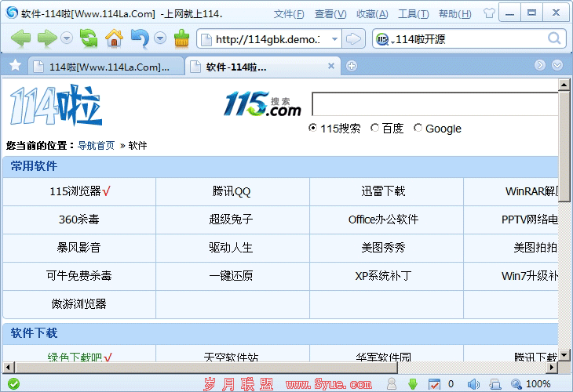Click the address bar URL field
573x392 pixels.
point(267,39)
